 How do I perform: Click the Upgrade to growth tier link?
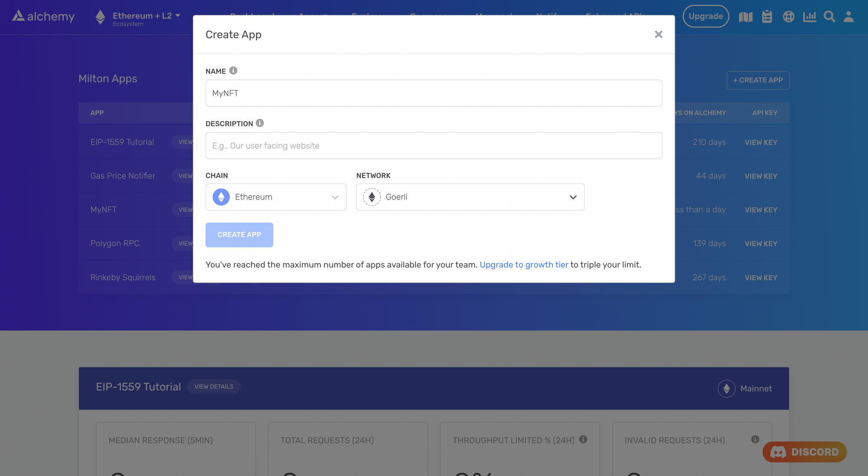[x=524, y=265]
